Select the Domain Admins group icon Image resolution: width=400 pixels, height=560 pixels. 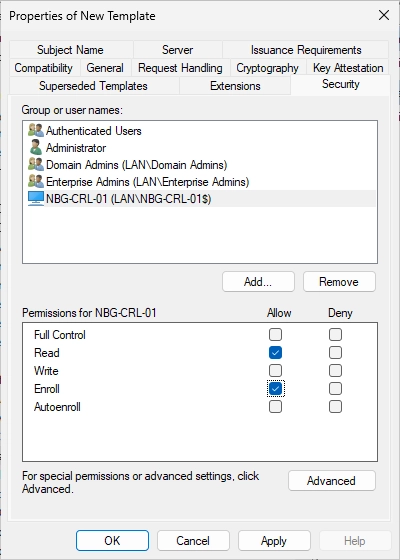[36, 165]
